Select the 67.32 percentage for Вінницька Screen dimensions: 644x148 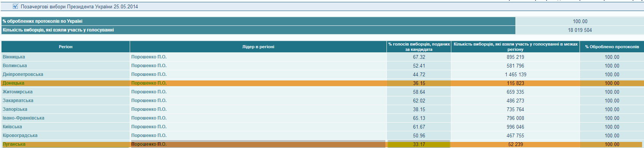click(x=419, y=57)
